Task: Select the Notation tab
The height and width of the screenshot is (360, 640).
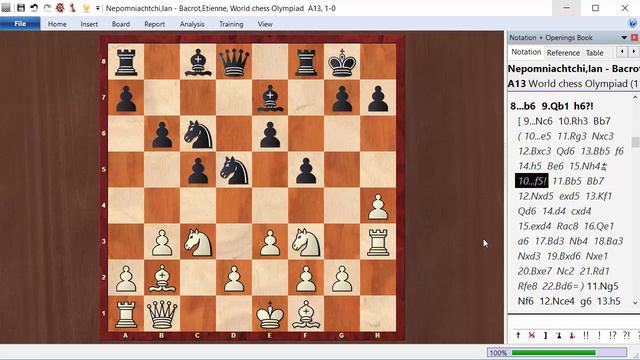Action: click(526, 52)
